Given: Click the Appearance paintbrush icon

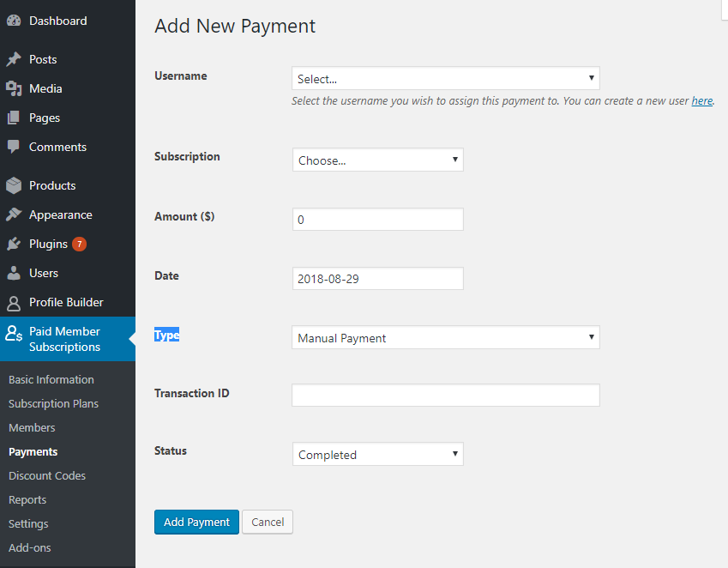Looking at the screenshot, I should (x=14, y=215).
